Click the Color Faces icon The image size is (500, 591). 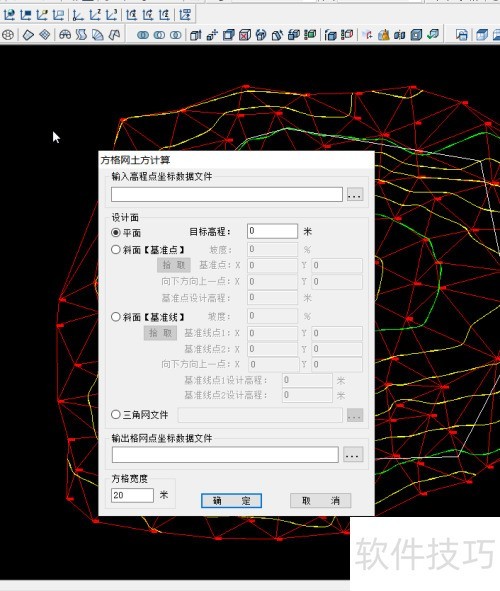(310, 35)
